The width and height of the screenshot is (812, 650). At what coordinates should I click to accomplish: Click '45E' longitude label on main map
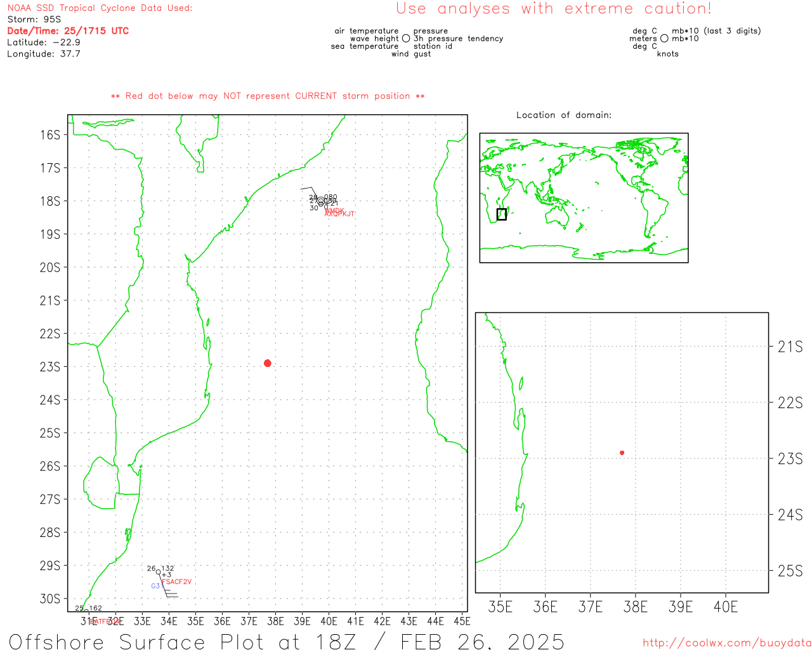462,621
